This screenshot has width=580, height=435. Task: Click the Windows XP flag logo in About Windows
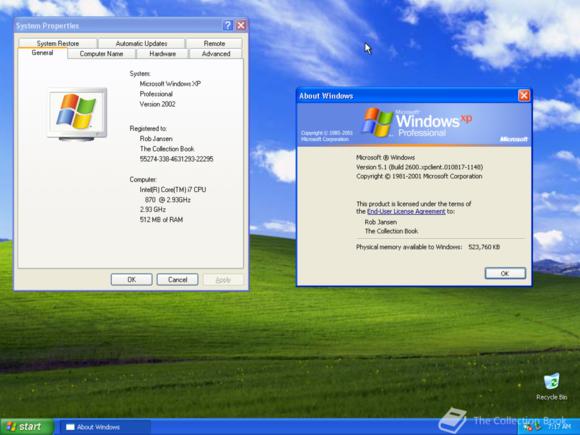point(377,122)
